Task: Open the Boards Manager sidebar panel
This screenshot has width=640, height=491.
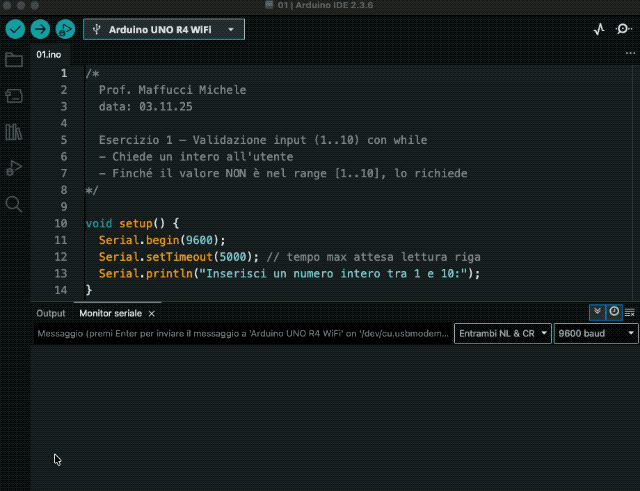Action: tap(14, 96)
